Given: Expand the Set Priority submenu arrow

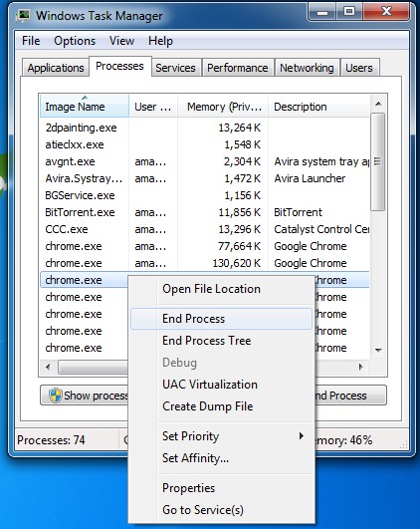Looking at the screenshot, I should coord(301,436).
